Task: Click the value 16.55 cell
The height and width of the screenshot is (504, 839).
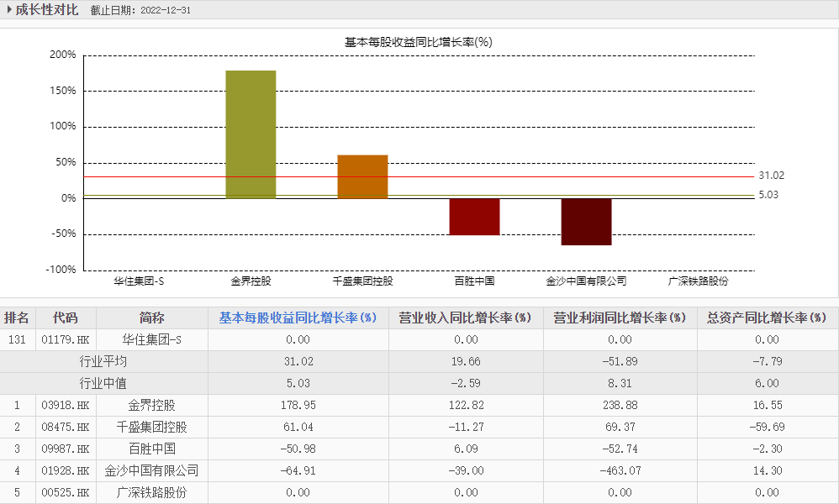Action: [x=768, y=406]
